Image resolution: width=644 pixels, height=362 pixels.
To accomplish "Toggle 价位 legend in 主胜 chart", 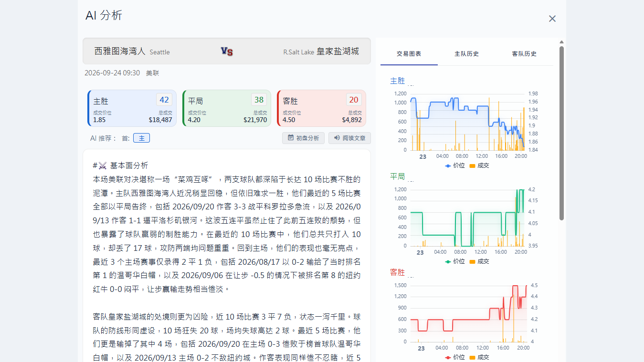I will click(454, 165).
